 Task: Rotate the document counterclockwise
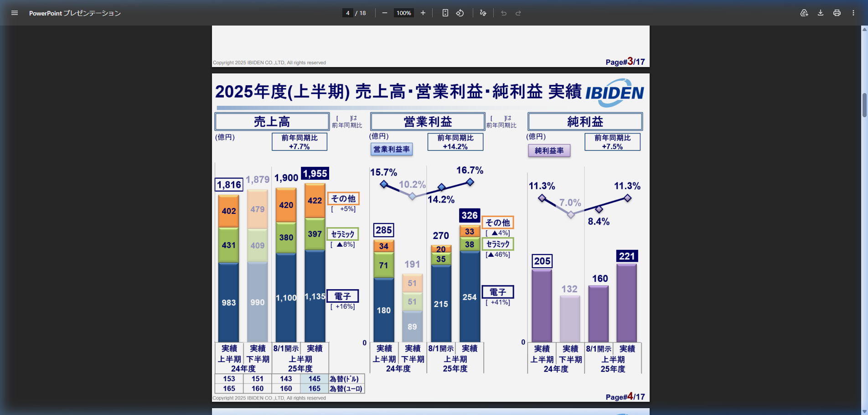(x=460, y=13)
